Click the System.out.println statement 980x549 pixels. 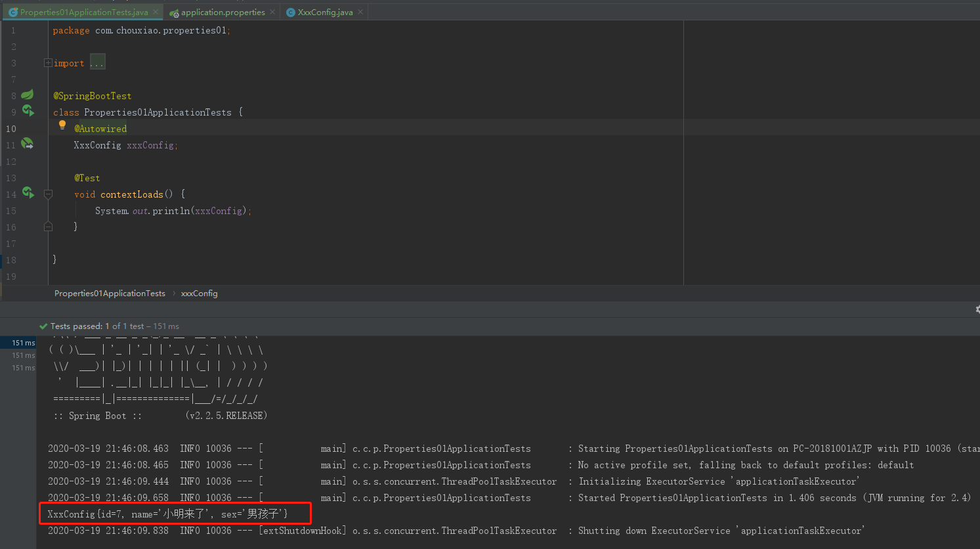(173, 211)
